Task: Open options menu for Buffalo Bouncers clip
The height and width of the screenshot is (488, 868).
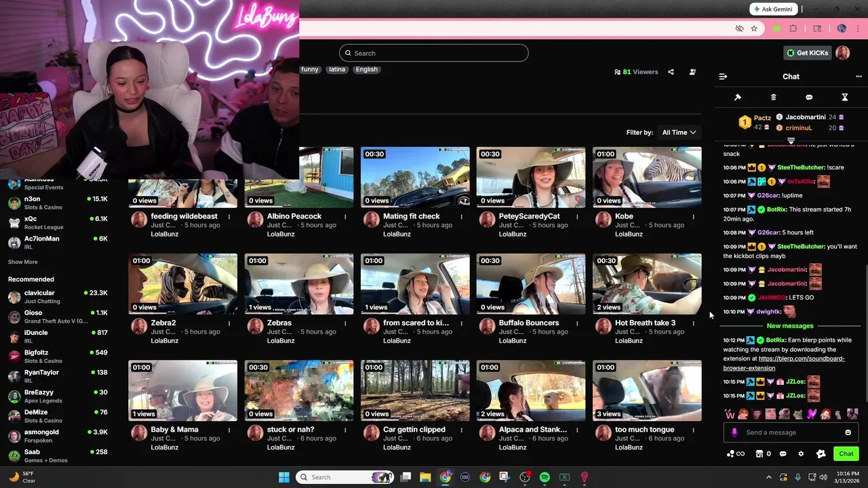Action: coord(577,323)
